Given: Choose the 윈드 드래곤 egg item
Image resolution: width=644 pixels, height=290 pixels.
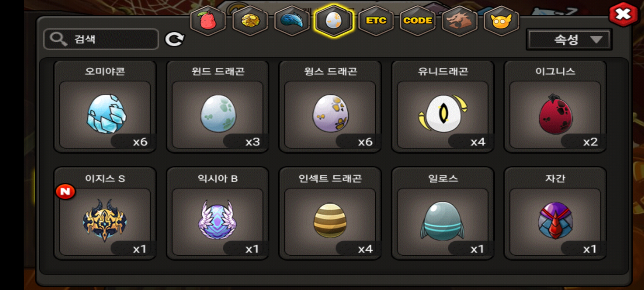Looking at the screenshot, I should [218, 107].
